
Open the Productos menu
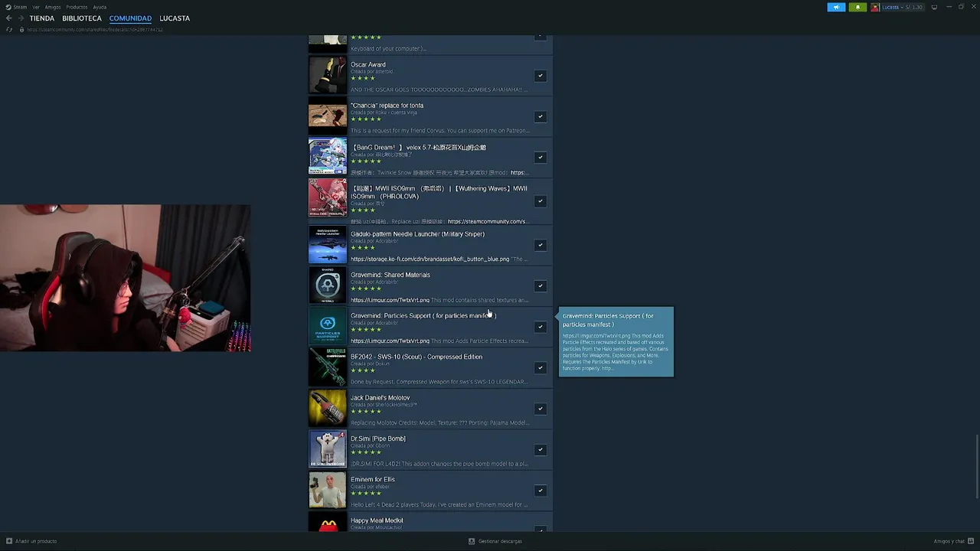[77, 7]
